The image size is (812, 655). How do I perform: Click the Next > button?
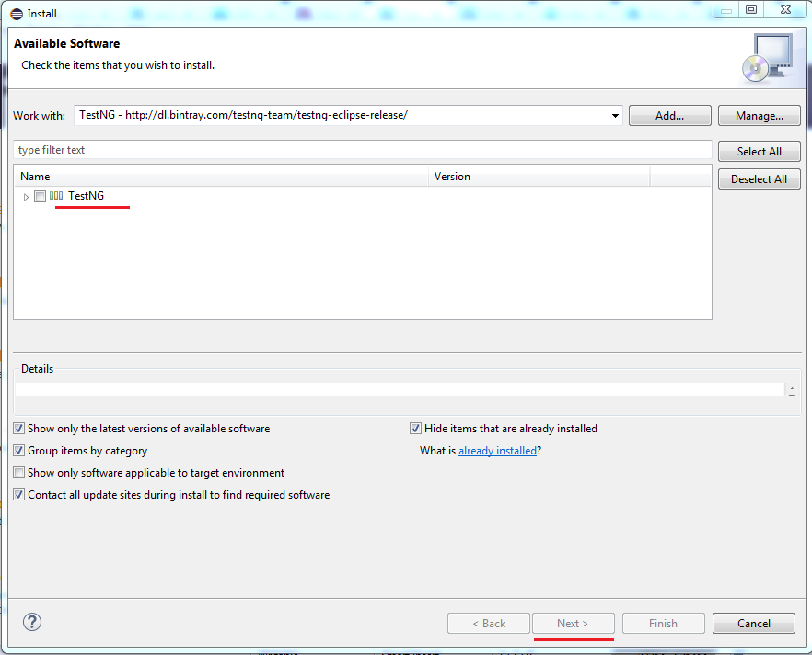click(x=574, y=624)
